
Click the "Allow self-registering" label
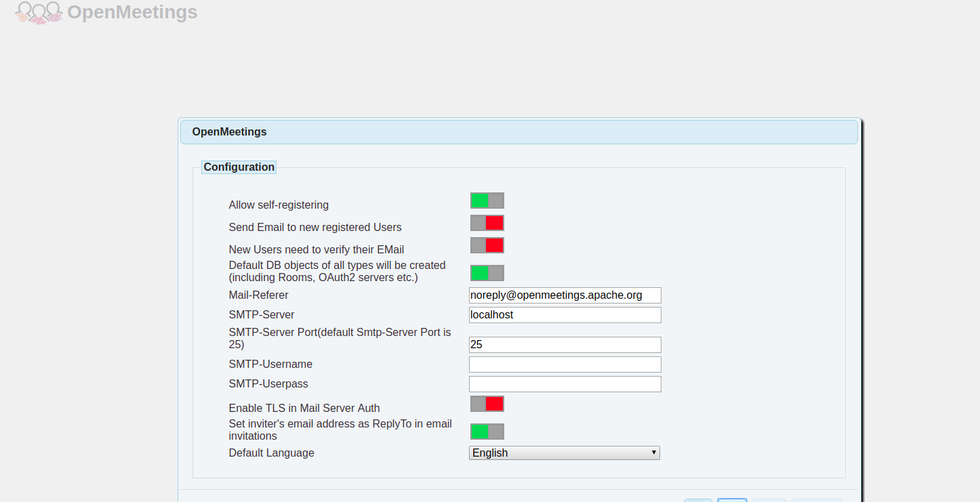click(x=279, y=205)
